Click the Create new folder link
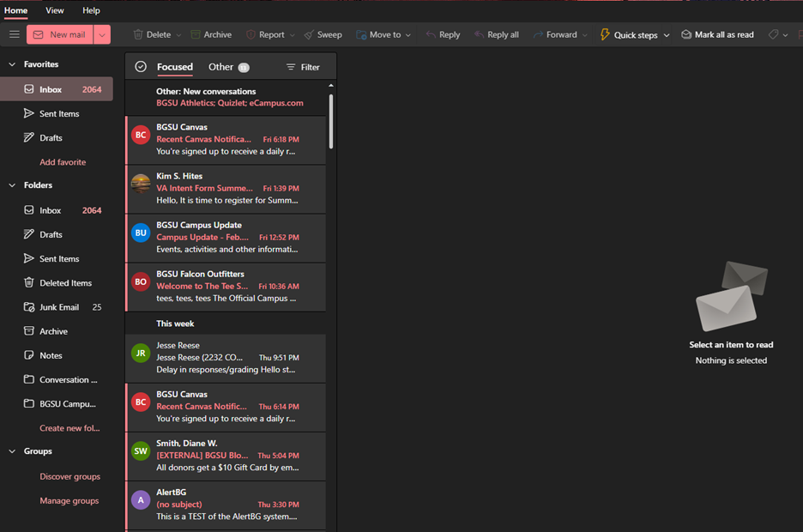 69,428
